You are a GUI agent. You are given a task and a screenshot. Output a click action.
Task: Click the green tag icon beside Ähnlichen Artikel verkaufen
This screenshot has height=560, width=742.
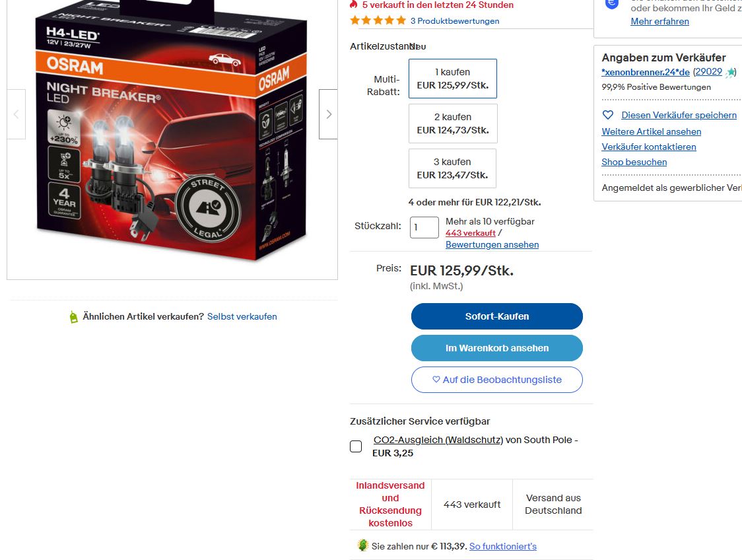(73, 317)
